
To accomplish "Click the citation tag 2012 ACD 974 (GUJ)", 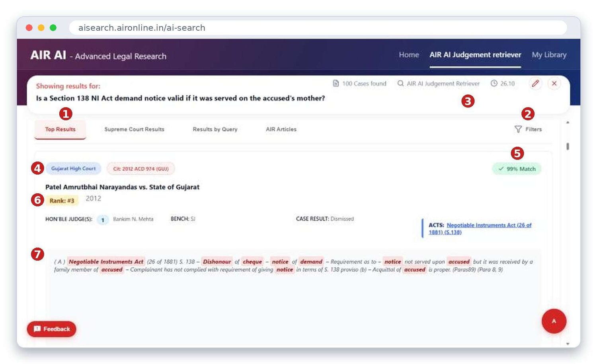I will (x=141, y=169).
